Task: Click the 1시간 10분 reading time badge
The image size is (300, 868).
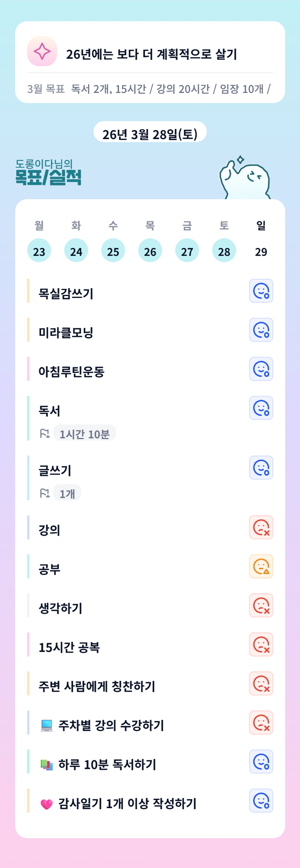Action: point(85,434)
